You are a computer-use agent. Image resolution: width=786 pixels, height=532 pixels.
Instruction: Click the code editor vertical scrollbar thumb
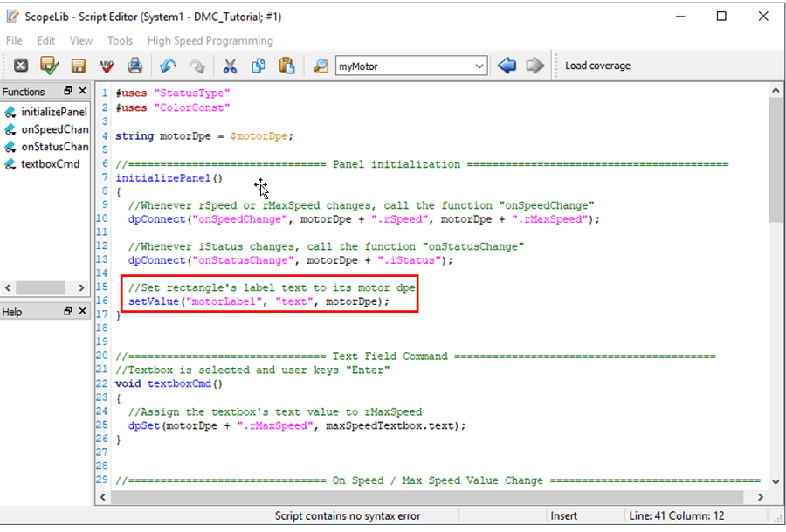pos(776,160)
